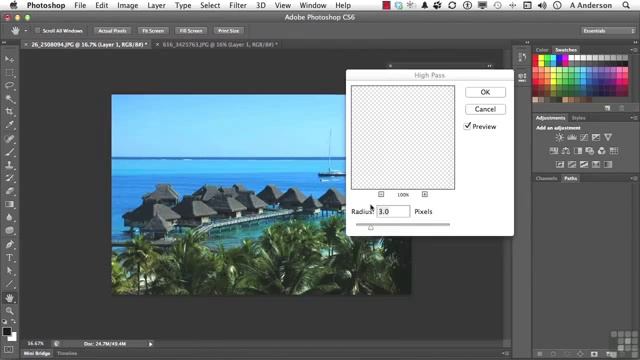Viewport: 640px width, 360px height.
Task: Click the Levels adjustment icon
Action: (x=572, y=137)
